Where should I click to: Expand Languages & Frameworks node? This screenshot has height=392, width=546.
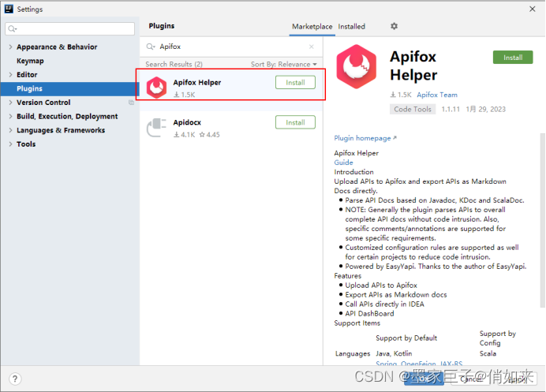point(10,130)
